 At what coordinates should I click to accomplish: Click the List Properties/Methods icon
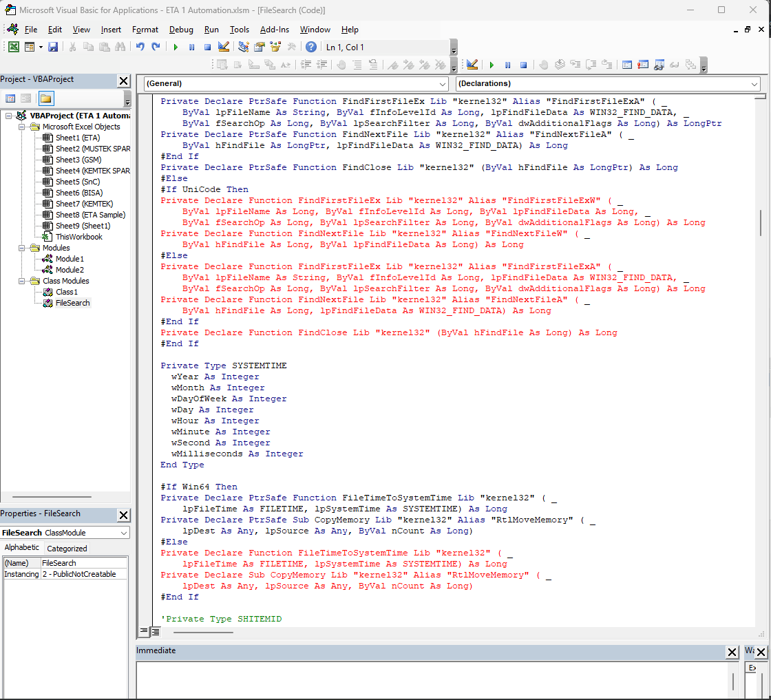(222, 65)
